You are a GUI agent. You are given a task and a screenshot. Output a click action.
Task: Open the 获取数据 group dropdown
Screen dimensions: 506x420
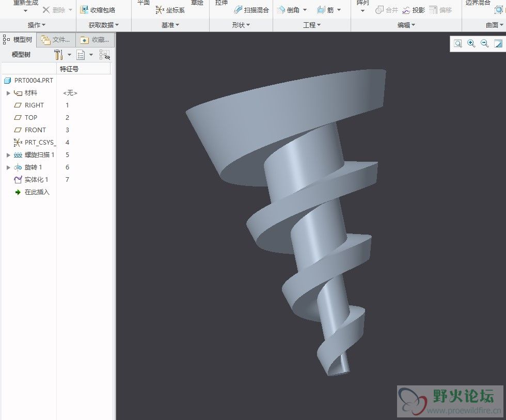104,25
